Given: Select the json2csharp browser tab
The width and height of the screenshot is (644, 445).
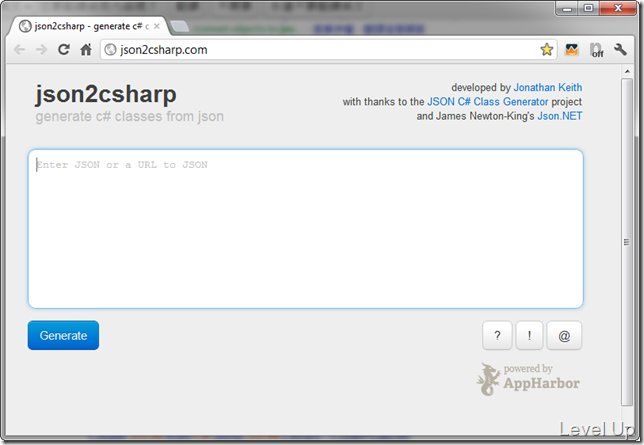Looking at the screenshot, I should (x=88, y=26).
